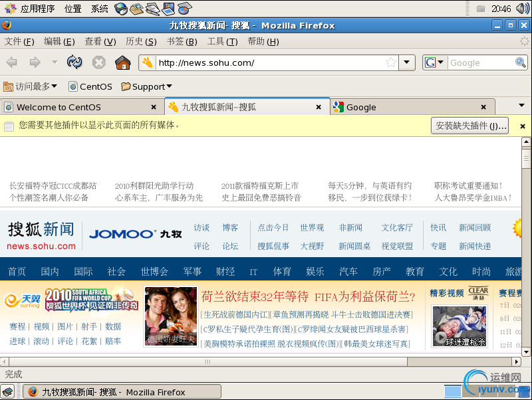This screenshot has width=532, height=400.
Task: Open the 帮助 (H) menu
Action: point(263,42)
